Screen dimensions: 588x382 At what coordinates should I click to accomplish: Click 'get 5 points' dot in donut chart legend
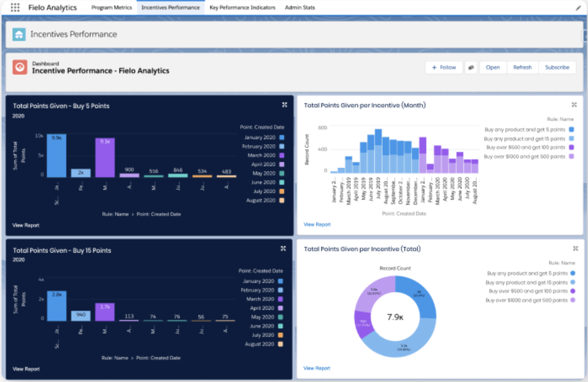coord(573,273)
